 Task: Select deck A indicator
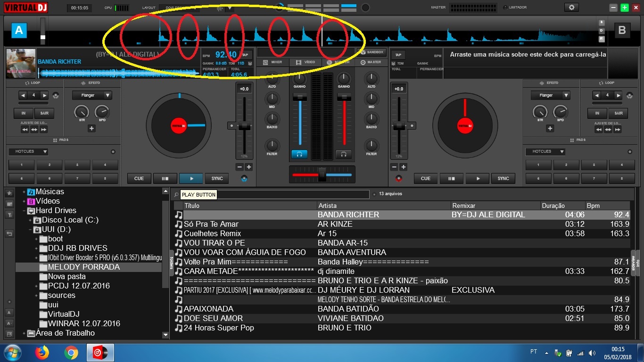(x=19, y=31)
